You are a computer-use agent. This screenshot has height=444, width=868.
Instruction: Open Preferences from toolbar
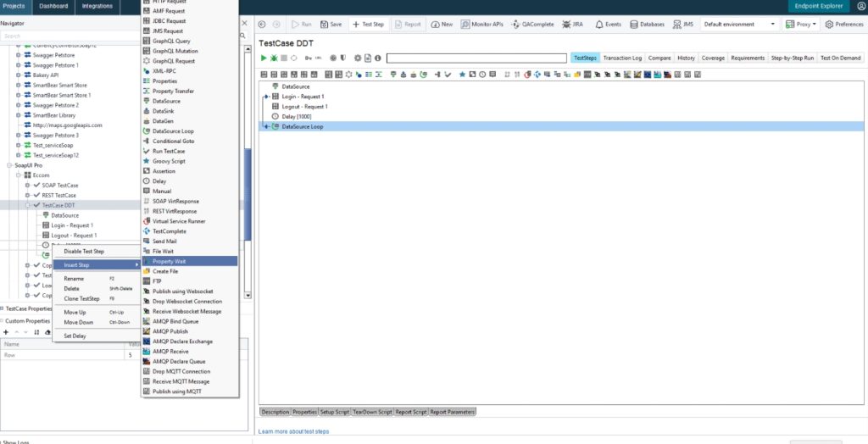(844, 25)
